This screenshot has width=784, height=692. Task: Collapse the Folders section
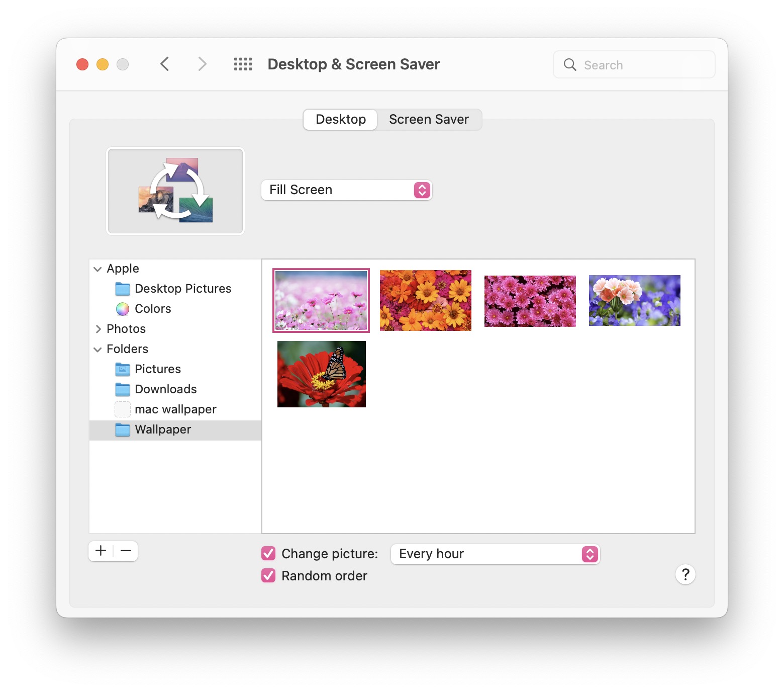tap(97, 350)
